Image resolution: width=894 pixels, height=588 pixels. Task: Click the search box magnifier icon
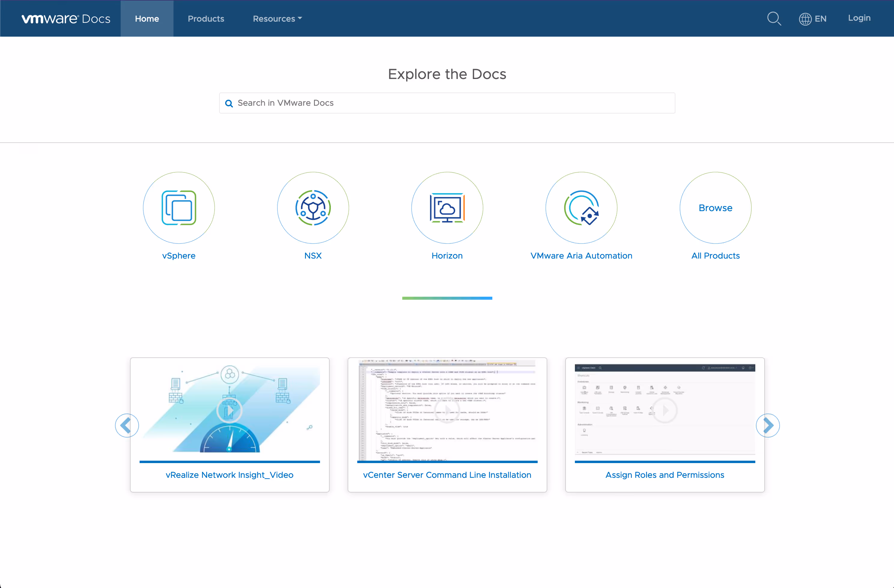pyautogui.click(x=229, y=103)
